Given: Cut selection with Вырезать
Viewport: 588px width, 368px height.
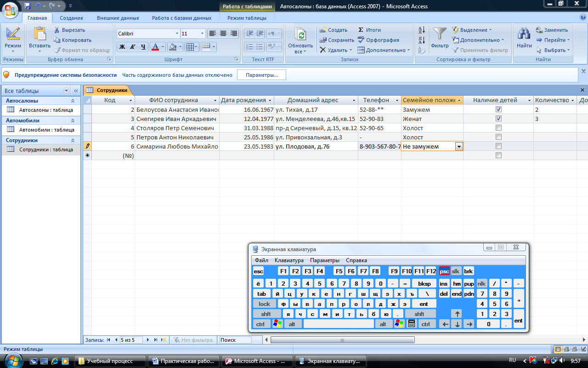Looking at the screenshot, I should pyautogui.click(x=69, y=30).
